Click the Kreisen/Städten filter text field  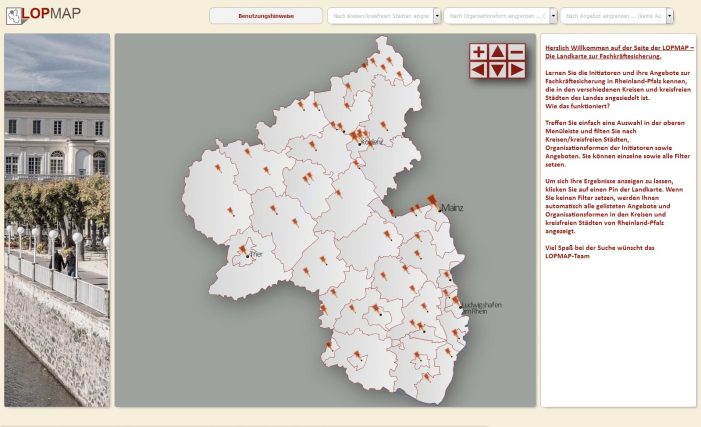(x=381, y=16)
